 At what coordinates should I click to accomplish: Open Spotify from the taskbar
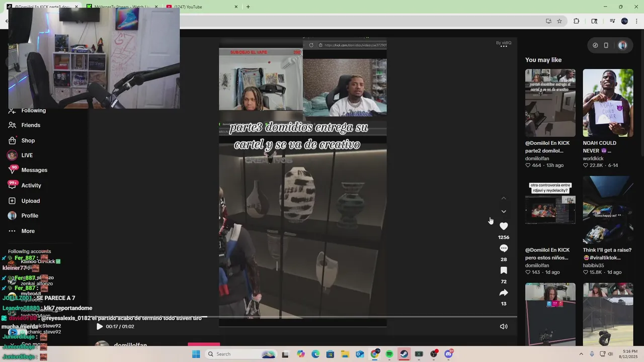[389, 354]
